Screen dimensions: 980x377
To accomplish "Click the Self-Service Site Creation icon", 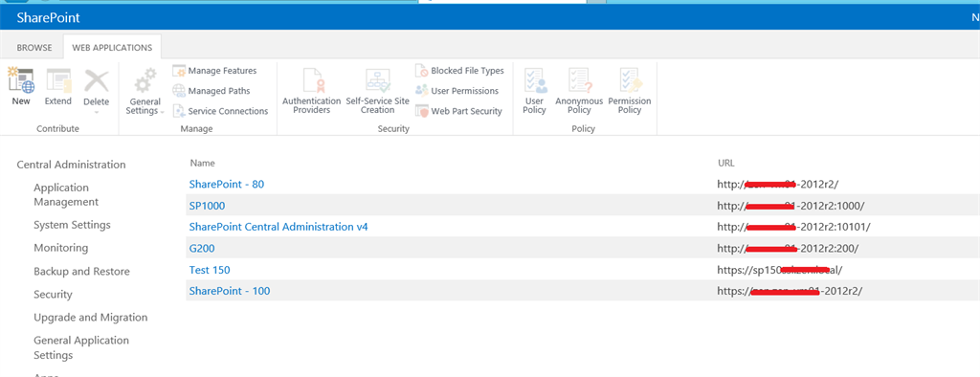I will tap(377, 81).
